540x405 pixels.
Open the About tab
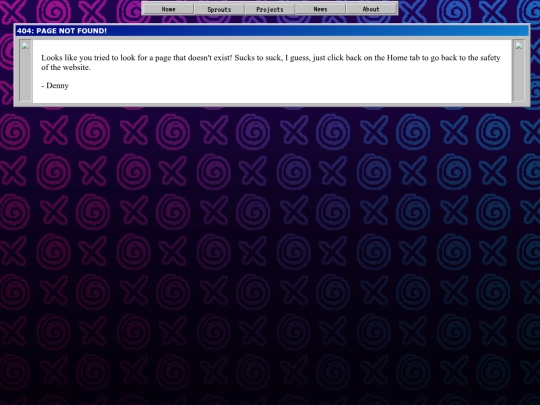click(371, 9)
